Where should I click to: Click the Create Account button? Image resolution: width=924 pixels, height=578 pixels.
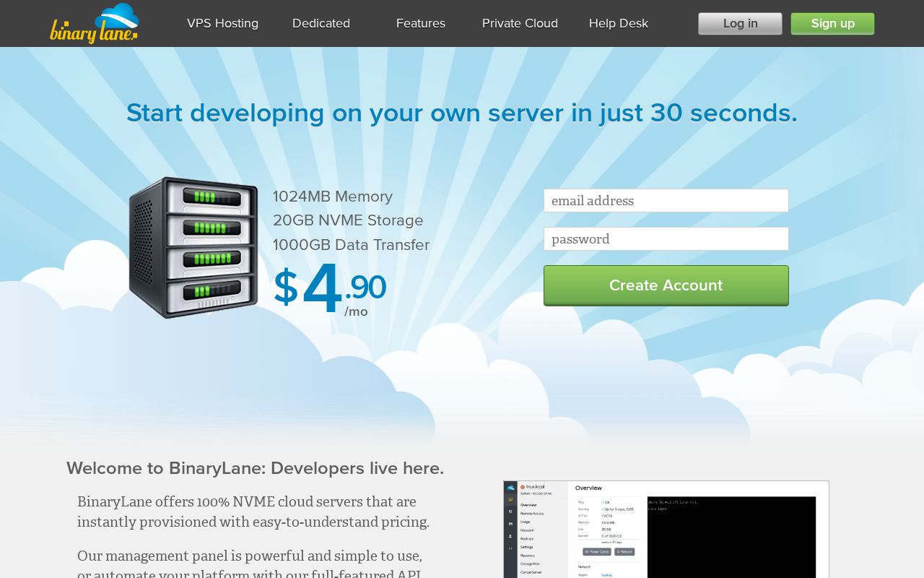pyautogui.click(x=666, y=285)
